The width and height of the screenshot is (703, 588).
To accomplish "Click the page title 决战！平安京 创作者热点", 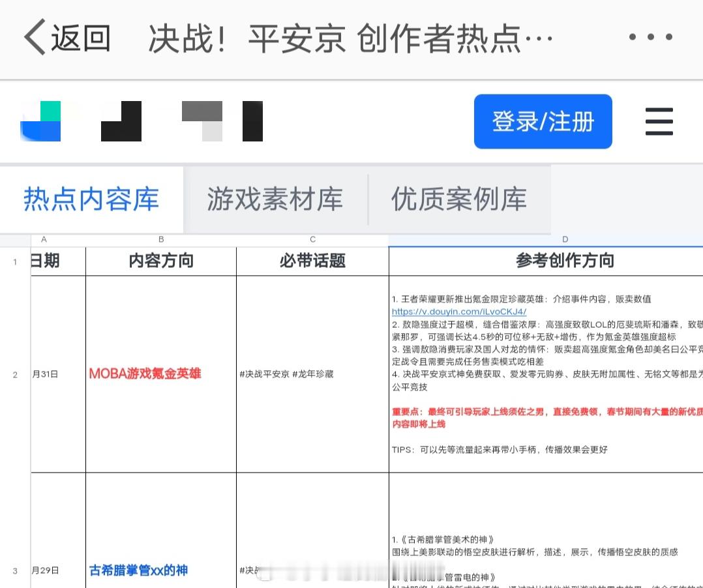I will pyautogui.click(x=350, y=38).
